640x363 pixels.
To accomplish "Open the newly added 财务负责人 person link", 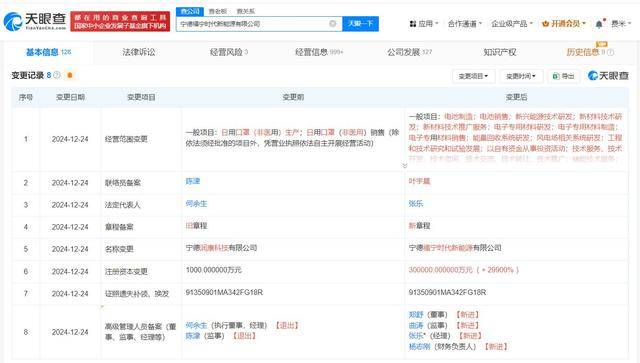I will [x=419, y=347].
